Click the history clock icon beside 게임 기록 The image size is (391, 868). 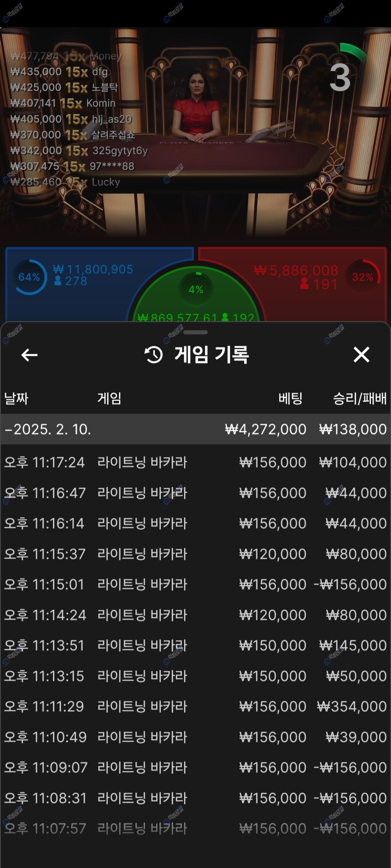click(154, 355)
